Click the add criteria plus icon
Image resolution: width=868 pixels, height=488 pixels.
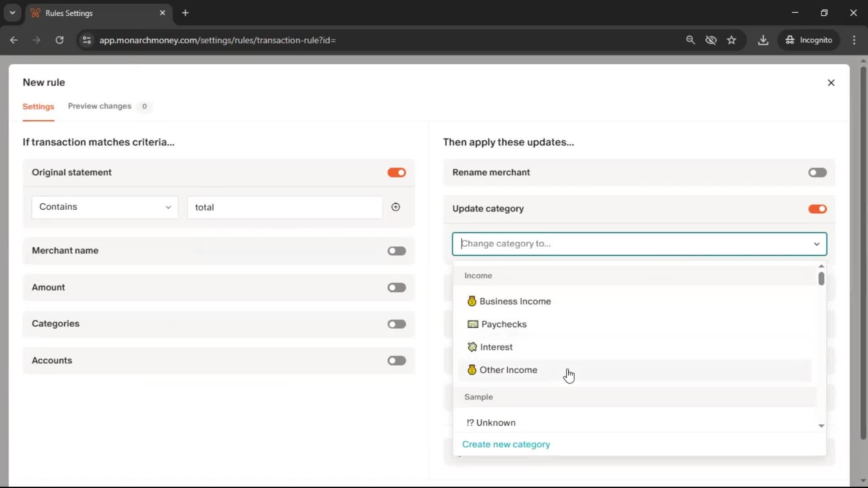[x=396, y=207]
